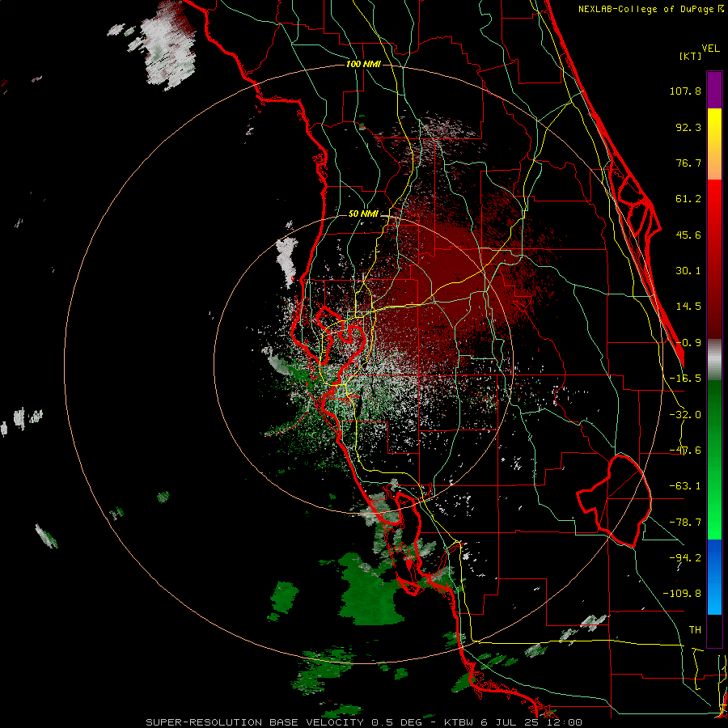This screenshot has width=728, height=728.
Task: Click the 92.3 value on velocity scale
Action: pos(688,127)
